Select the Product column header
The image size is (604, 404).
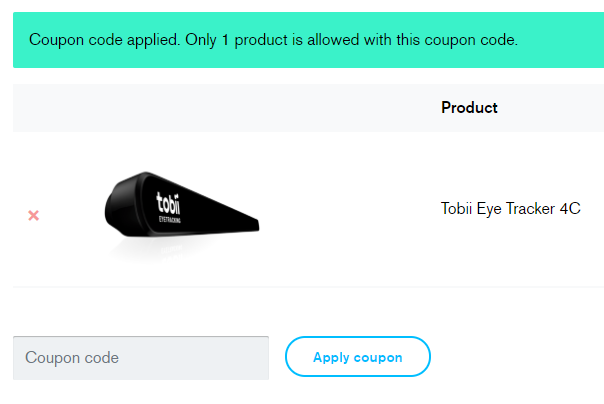tap(469, 107)
